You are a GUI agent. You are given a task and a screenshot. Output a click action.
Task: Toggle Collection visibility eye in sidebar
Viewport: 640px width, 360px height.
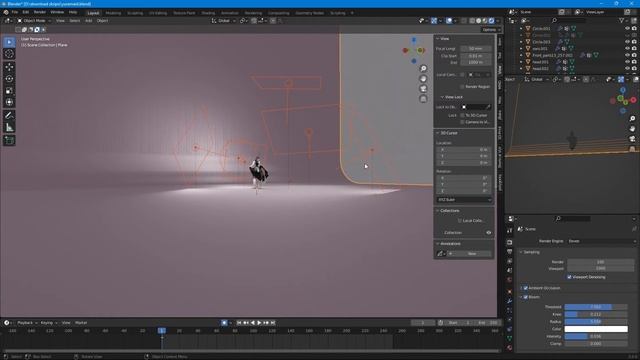point(489,233)
